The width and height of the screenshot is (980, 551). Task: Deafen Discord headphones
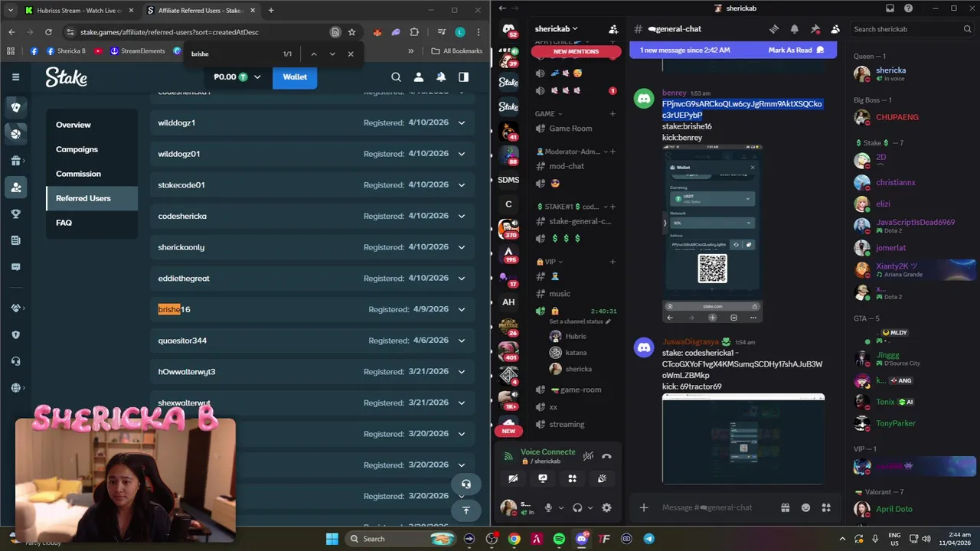click(x=577, y=507)
